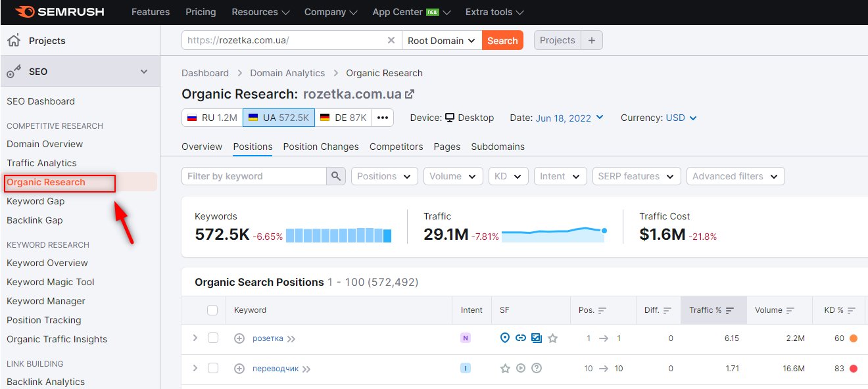Open the Volume filter dropdown
Image resolution: width=868 pixels, height=389 pixels.
453,176
